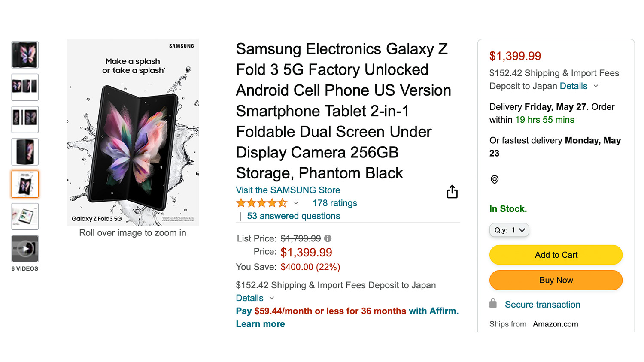Open the Visit the SAMSUNG Store link

click(288, 190)
